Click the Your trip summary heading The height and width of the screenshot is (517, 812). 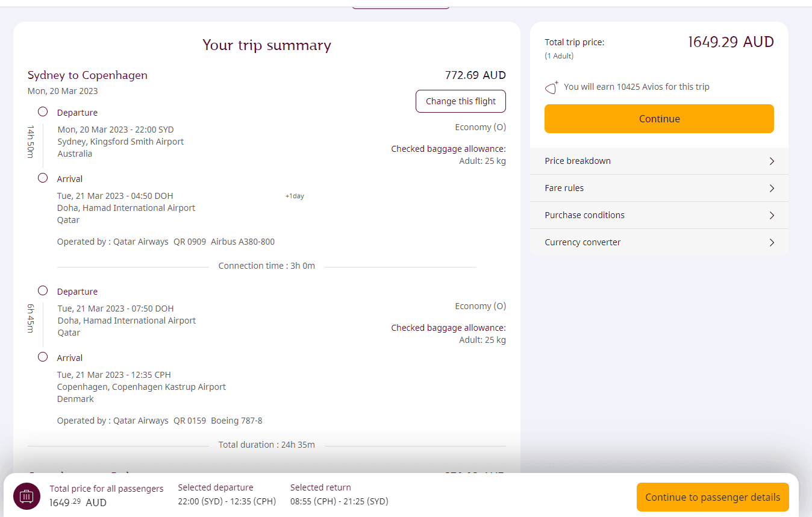coord(267,45)
